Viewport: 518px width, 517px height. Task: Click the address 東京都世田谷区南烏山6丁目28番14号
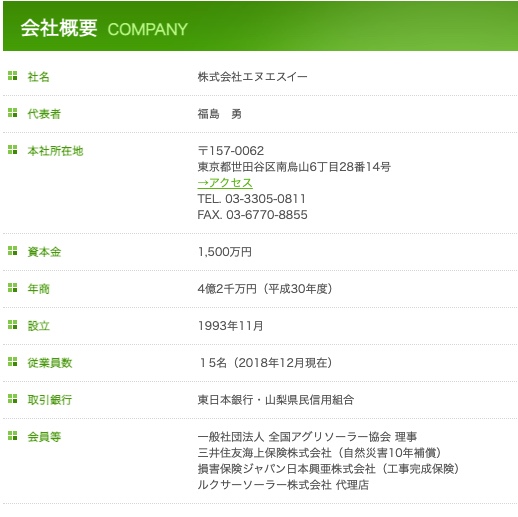pos(294,167)
